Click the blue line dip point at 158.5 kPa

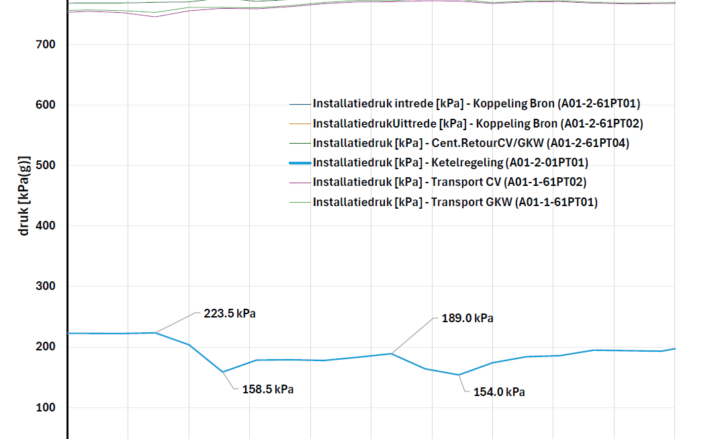(223, 372)
